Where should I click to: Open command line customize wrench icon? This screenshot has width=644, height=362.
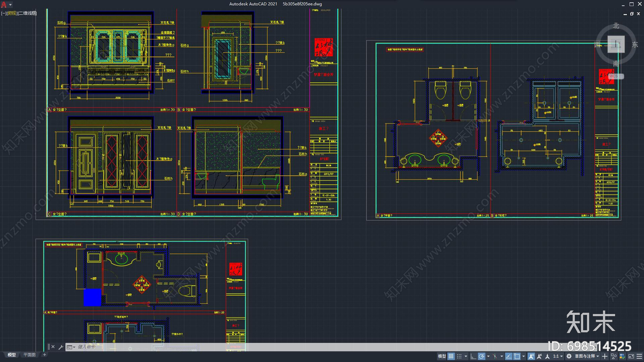(61, 347)
